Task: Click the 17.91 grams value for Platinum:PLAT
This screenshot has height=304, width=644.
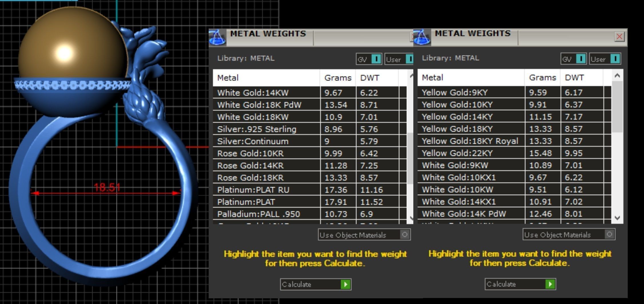Action: point(336,202)
